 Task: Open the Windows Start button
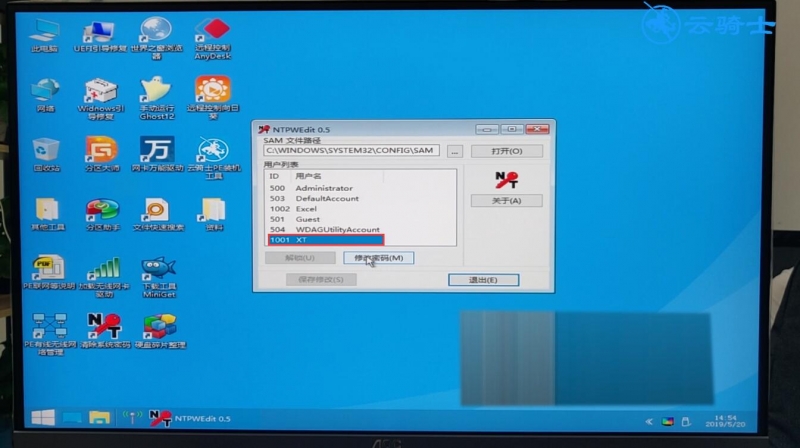tap(43, 418)
